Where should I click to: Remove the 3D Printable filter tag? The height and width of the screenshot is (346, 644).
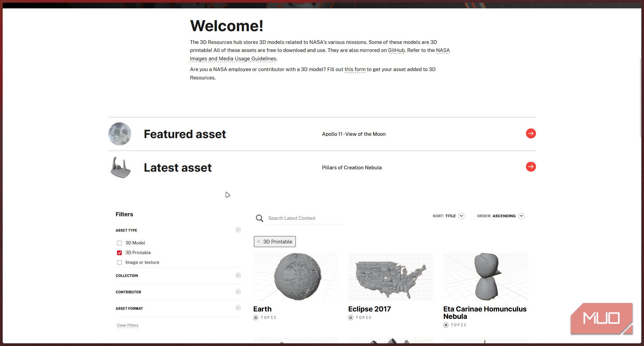(259, 241)
